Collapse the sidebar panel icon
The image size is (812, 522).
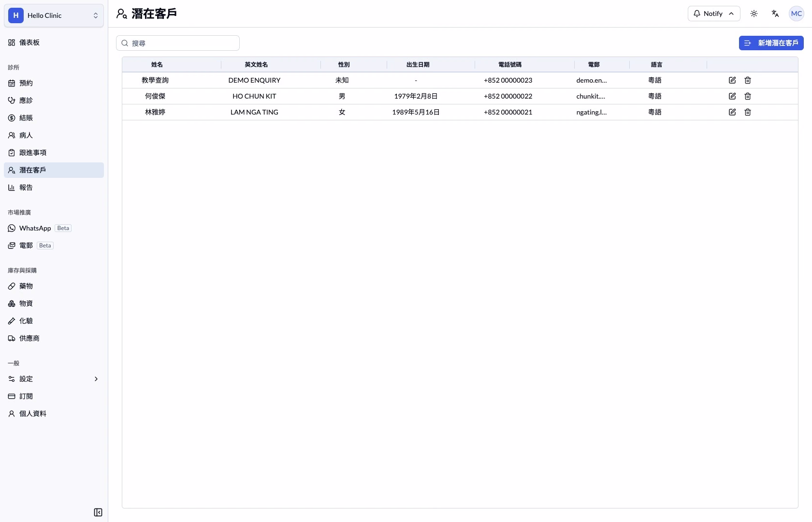point(98,512)
